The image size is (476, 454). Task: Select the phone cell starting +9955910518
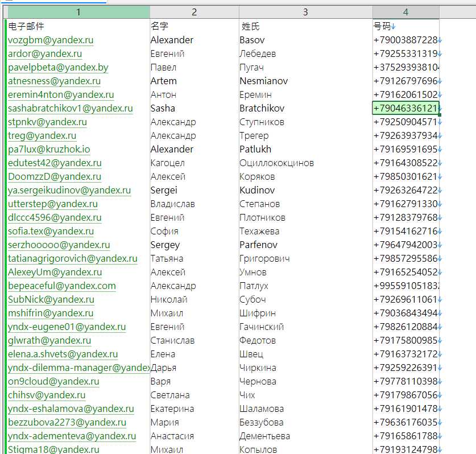pyautogui.click(x=405, y=286)
